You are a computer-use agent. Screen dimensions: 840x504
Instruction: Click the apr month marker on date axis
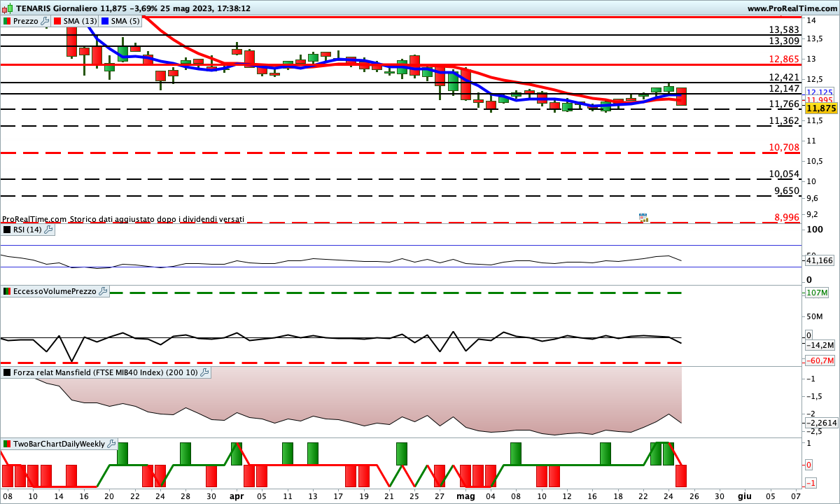pyautogui.click(x=237, y=496)
